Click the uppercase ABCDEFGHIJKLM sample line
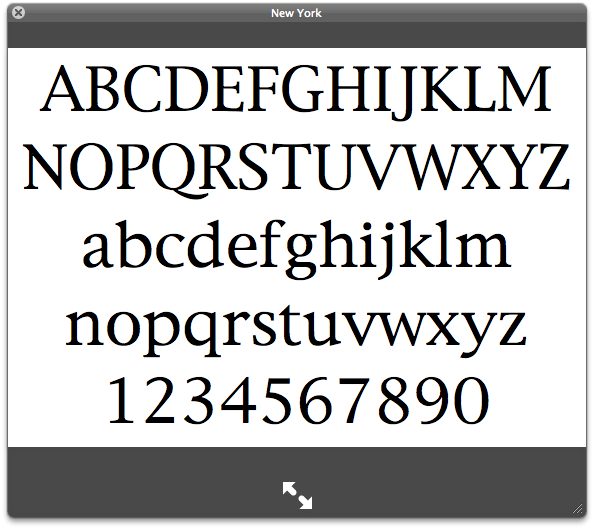This screenshot has width=594, height=529. pos(295,92)
